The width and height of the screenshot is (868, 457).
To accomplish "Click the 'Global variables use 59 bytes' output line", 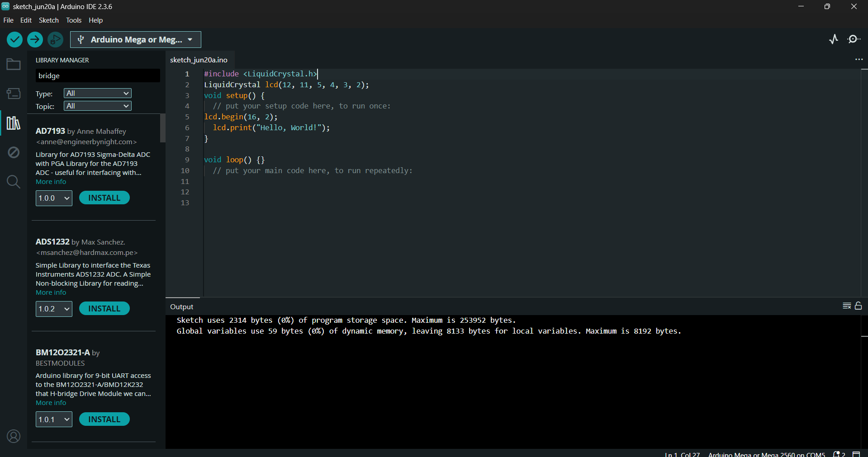I will pyautogui.click(x=429, y=331).
